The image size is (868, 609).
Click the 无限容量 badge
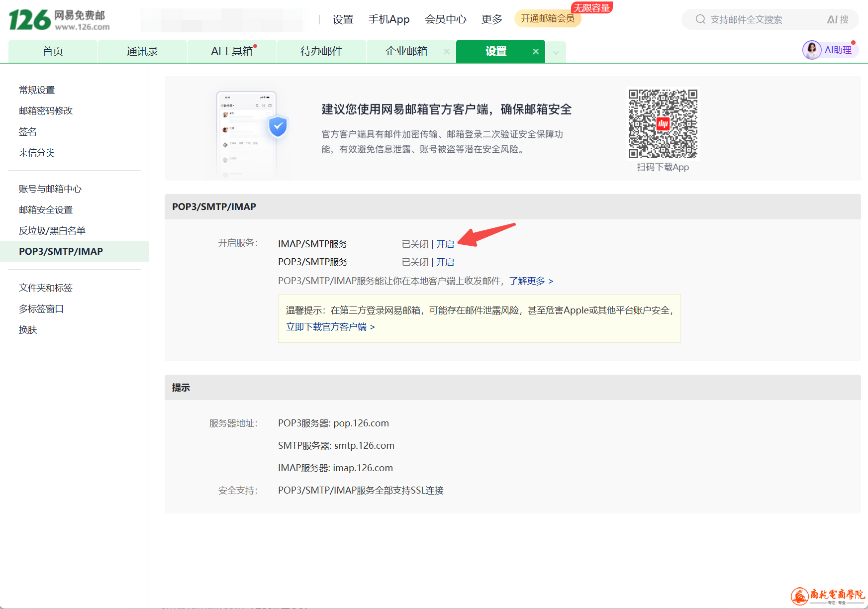point(592,8)
